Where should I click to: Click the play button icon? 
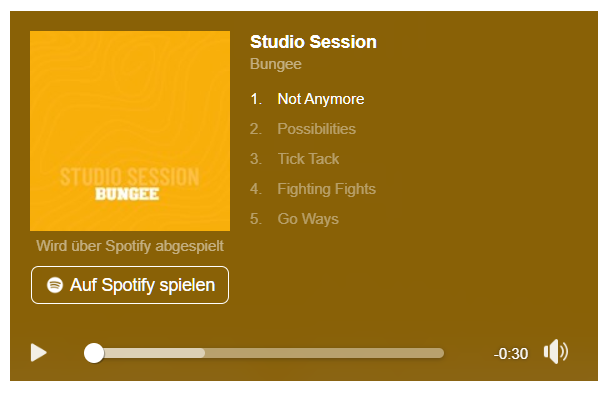pyautogui.click(x=39, y=353)
